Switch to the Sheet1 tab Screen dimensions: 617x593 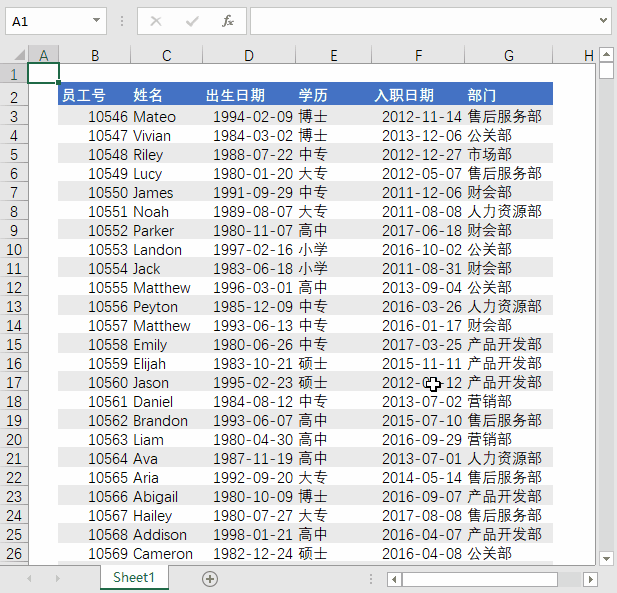(x=134, y=578)
